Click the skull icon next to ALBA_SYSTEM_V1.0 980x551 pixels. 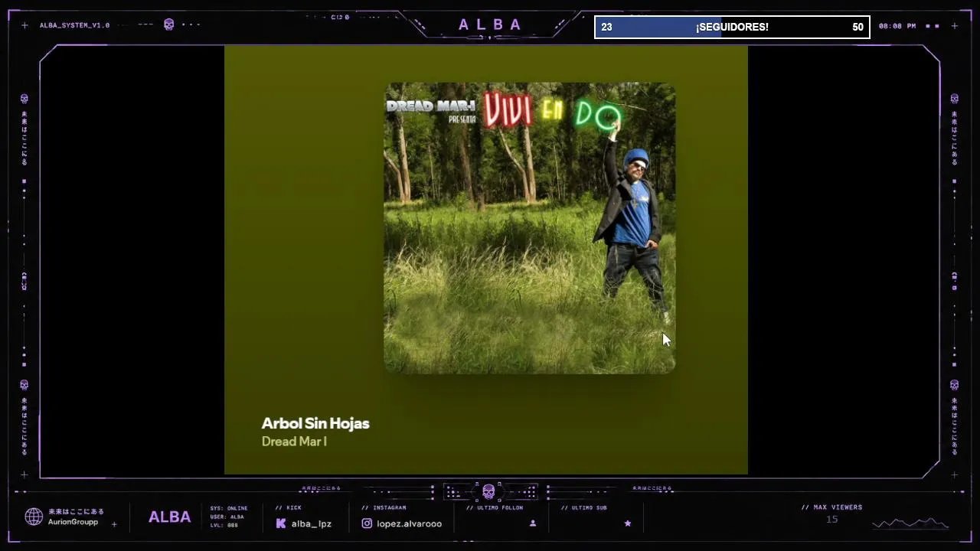coord(169,24)
